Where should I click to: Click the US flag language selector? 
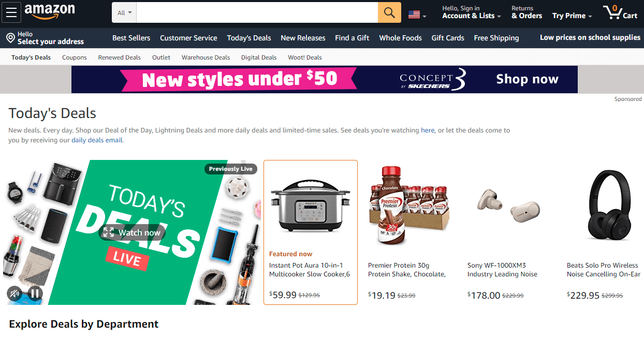click(417, 15)
